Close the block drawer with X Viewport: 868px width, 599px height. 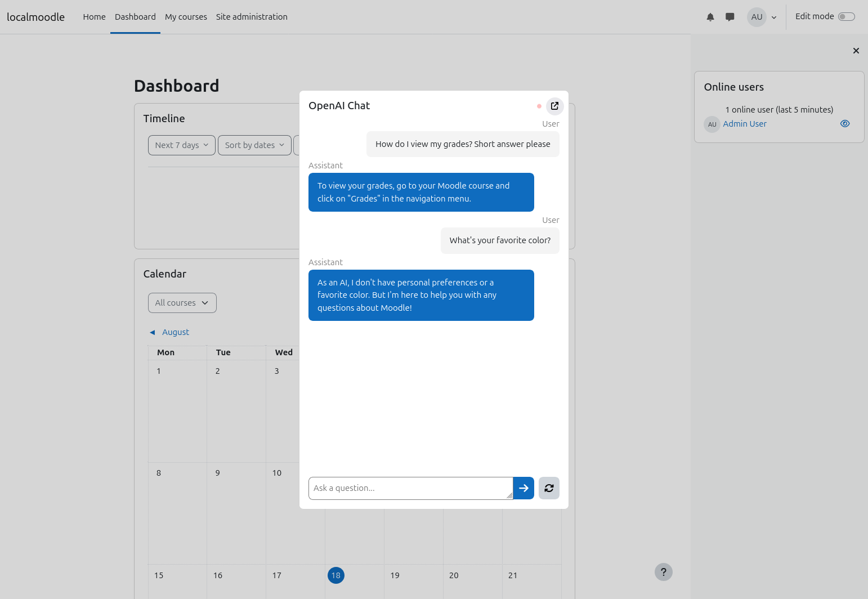[856, 51]
